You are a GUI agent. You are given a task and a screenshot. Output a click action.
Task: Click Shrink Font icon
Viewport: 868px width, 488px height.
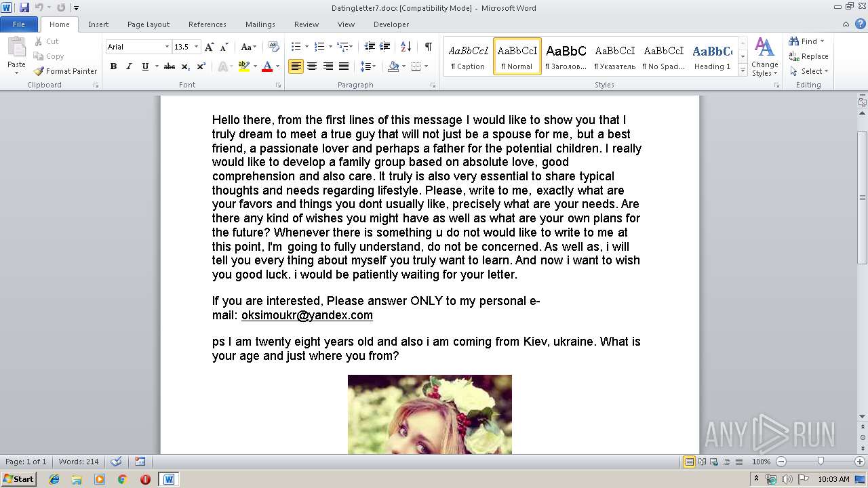pyautogui.click(x=224, y=47)
